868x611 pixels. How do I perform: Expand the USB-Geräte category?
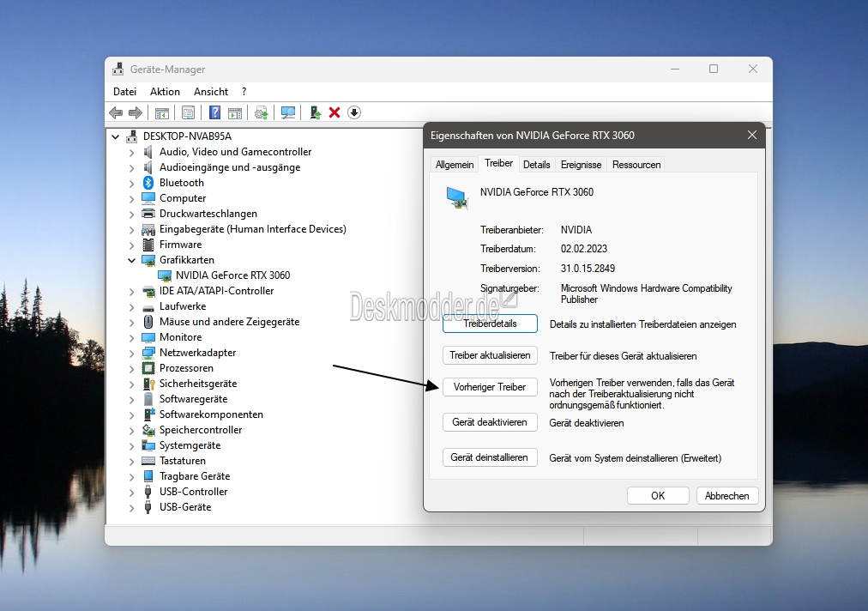pos(131,507)
